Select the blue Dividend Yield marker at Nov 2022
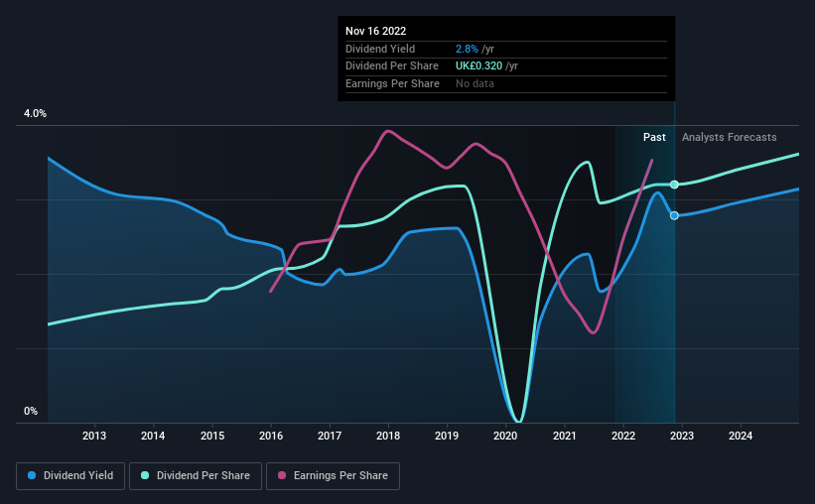This screenshot has height=504, width=815. (x=674, y=215)
